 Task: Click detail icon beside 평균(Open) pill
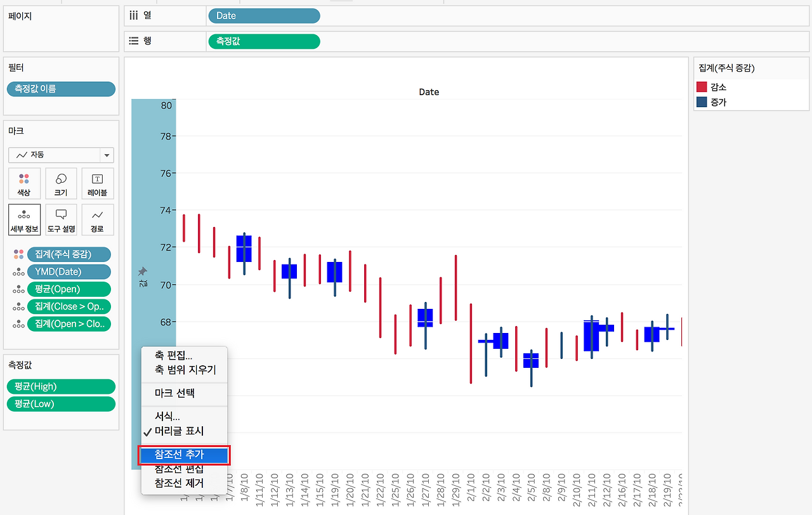[18, 289]
